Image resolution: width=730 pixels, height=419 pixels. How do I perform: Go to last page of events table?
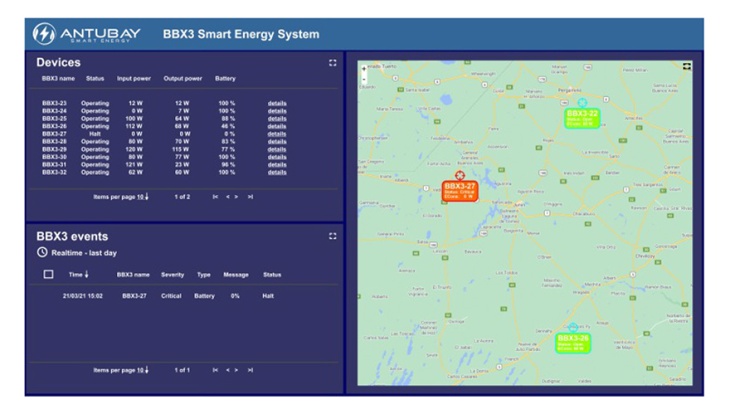[x=250, y=370]
